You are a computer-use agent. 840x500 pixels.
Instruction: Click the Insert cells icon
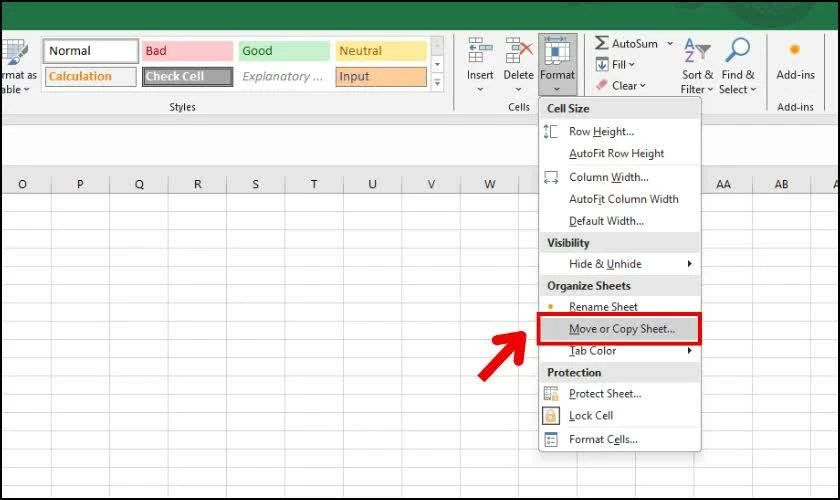(479, 52)
